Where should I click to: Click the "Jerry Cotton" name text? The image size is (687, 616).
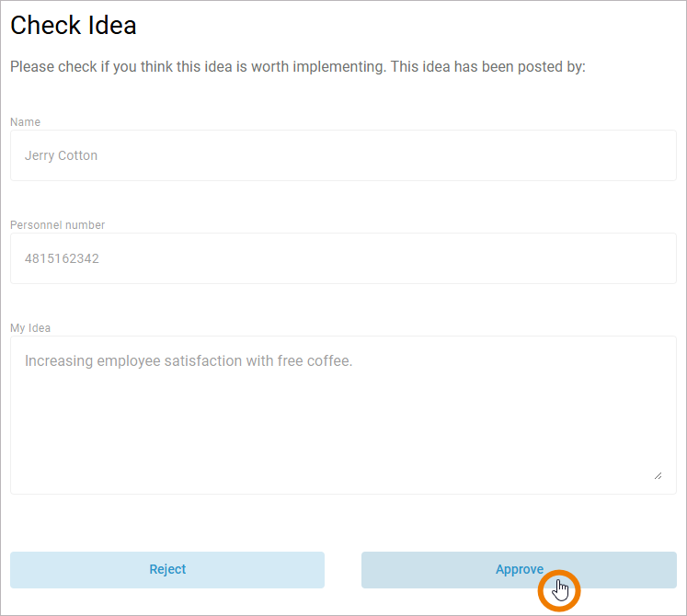[61, 155]
